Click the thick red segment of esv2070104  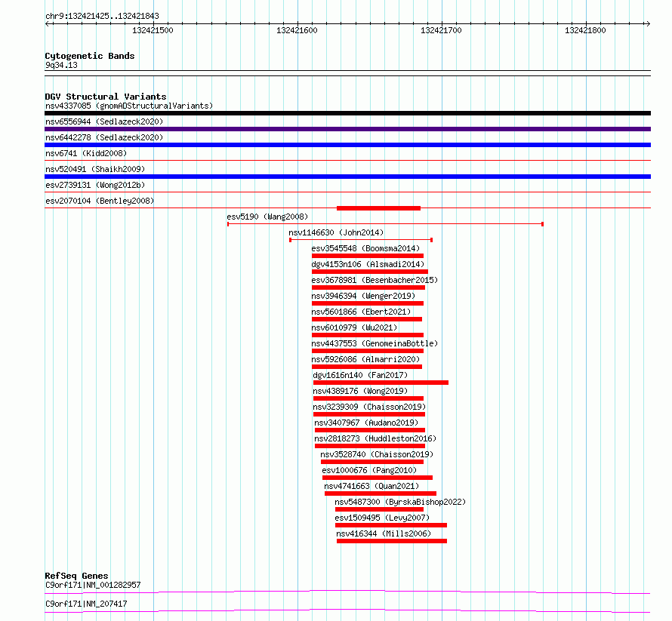pyautogui.click(x=378, y=208)
